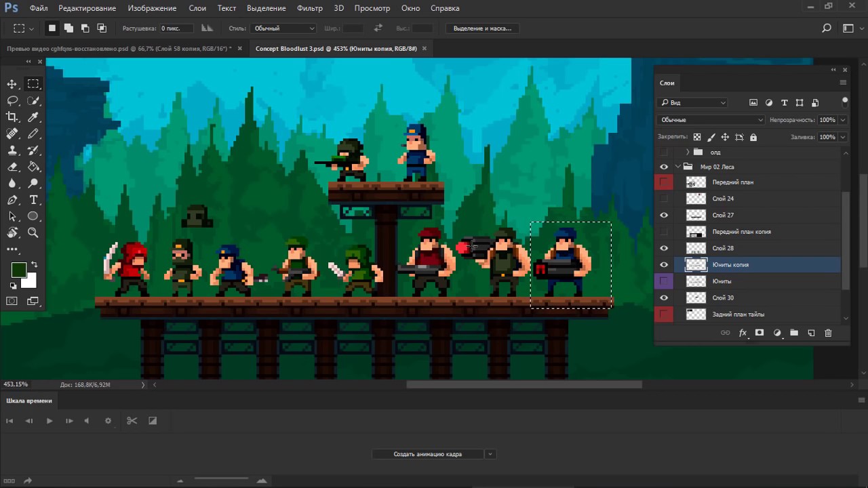Open the Файл menu
Viewport: 868px width, 488px height.
click(39, 8)
